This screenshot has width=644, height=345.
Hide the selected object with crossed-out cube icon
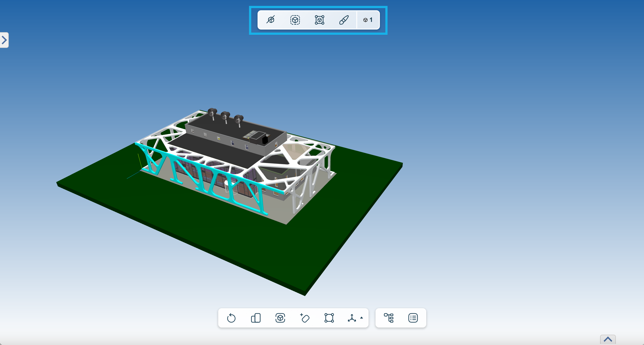[270, 19]
